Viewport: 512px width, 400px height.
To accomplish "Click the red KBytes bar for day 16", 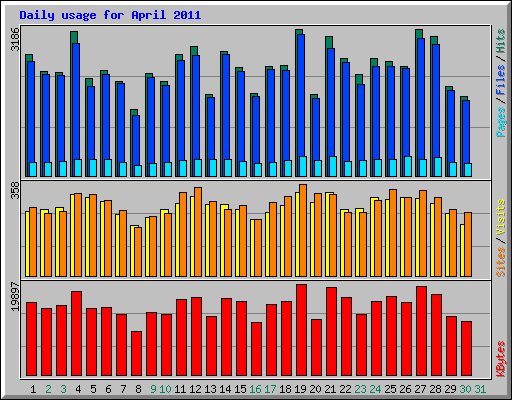I will 256,349.
